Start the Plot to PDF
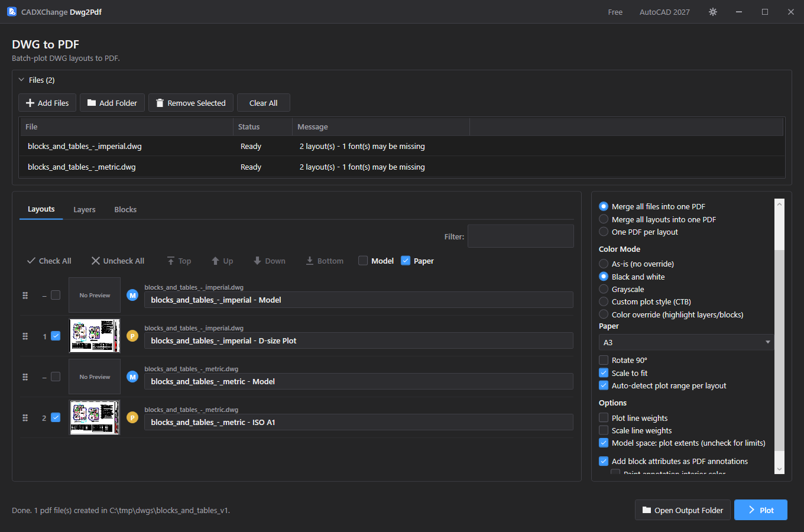Image resolution: width=804 pixels, height=532 pixels. pos(761,510)
